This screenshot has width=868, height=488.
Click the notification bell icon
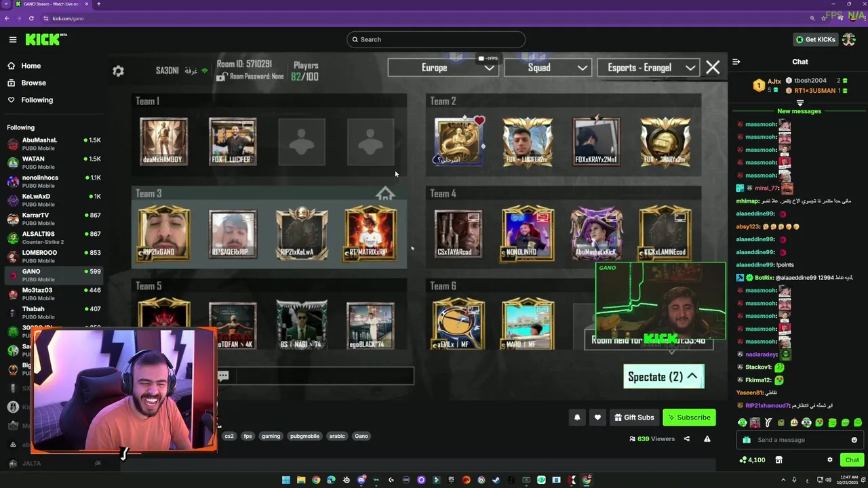click(577, 418)
